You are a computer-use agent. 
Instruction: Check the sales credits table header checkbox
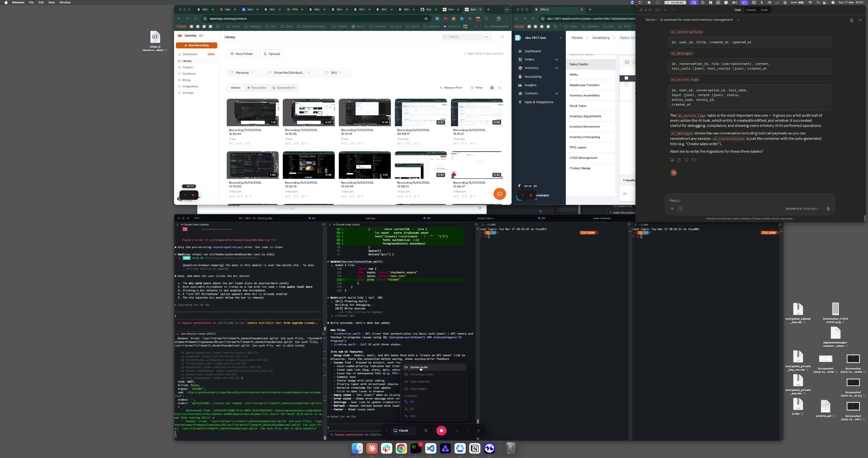point(626,78)
